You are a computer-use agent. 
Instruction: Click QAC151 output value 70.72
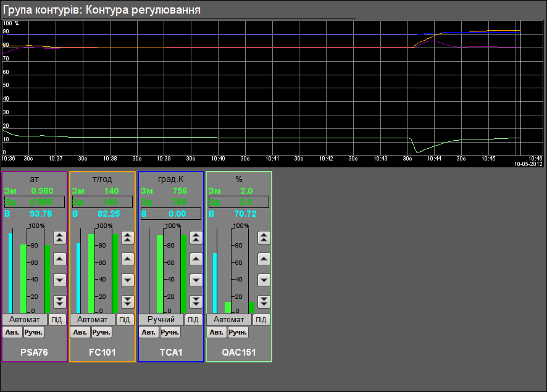(245, 214)
